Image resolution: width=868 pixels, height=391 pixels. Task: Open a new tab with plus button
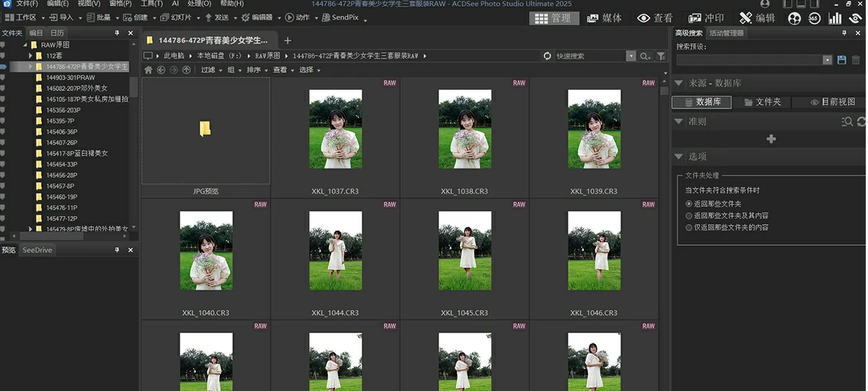pos(287,40)
